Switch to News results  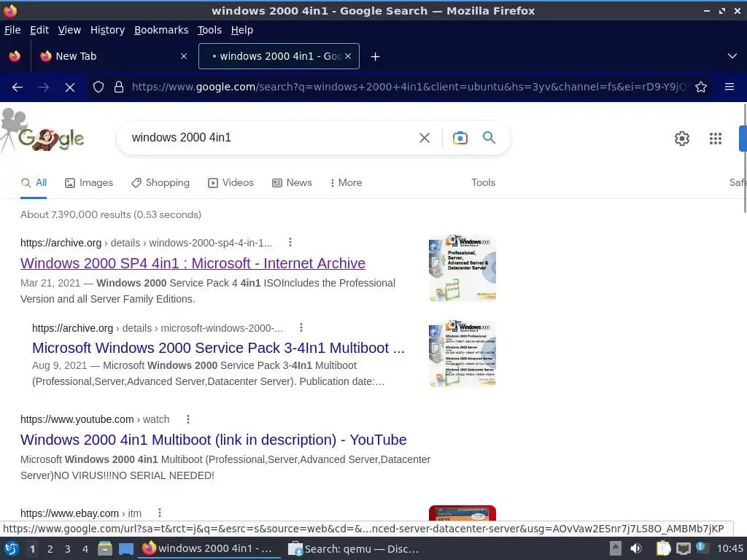coord(292,183)
